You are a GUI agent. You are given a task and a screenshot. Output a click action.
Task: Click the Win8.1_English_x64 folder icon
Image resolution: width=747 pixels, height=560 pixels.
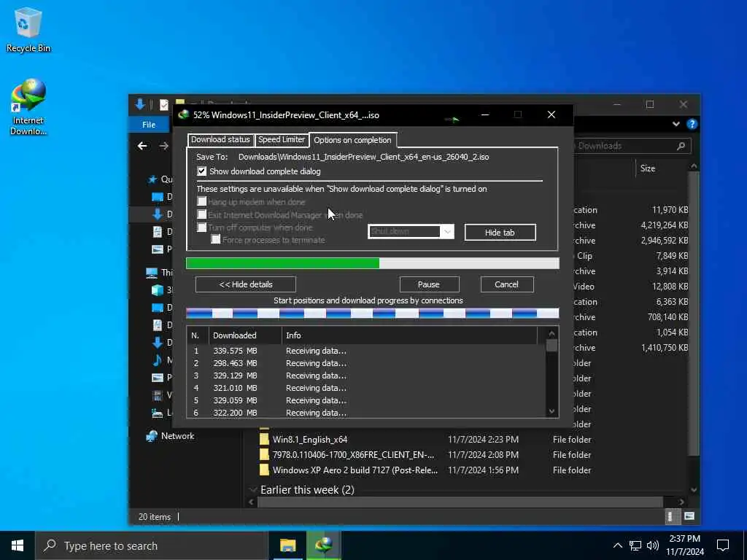[x=264, y=439]
